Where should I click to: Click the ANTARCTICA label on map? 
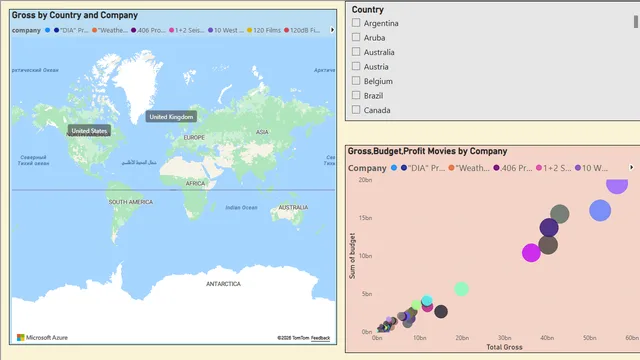pos(223,284)
